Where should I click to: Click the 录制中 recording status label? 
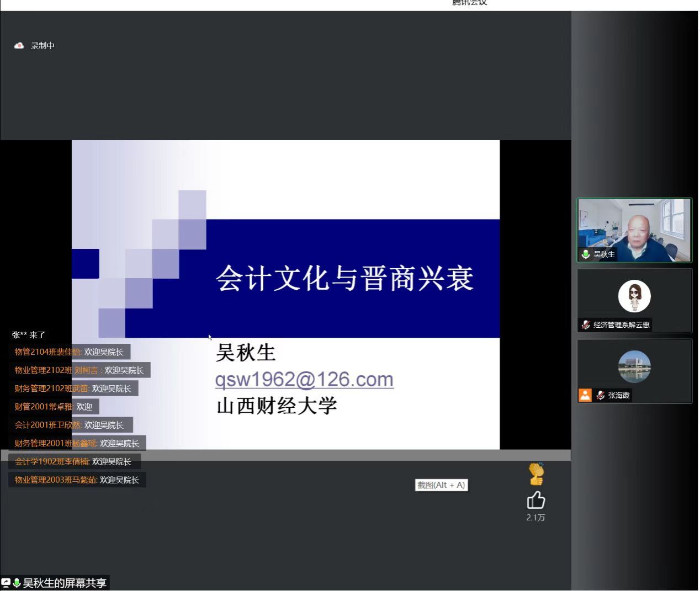pyautogui.click(x=43, y=46)
